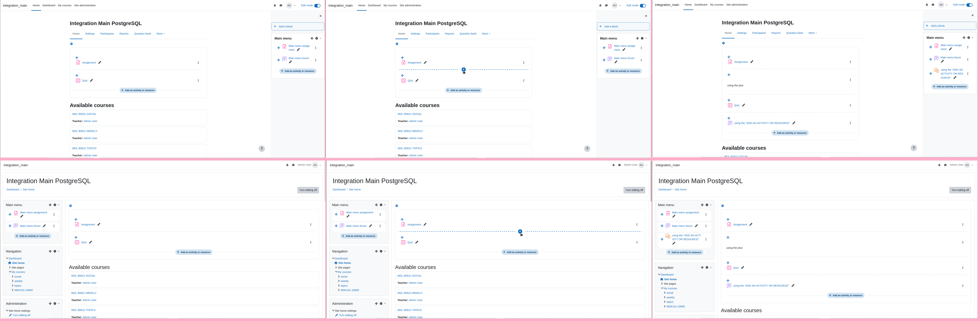This screenshot has width=980, height=321.
Task: Click help question mark button, top-right panel
Action: click(914, 148)
